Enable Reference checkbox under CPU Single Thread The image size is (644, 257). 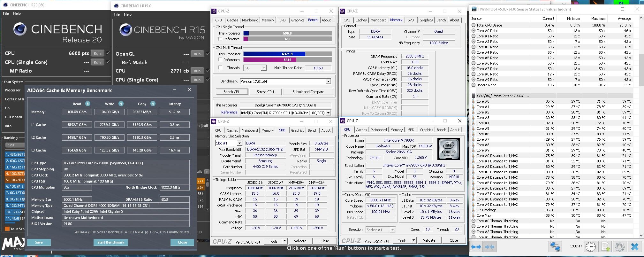[220, 39]
